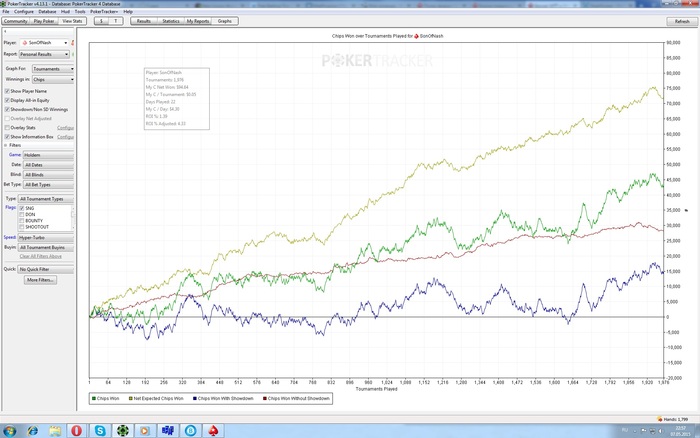The width and height of the screenshot is (700, 438).
Task: Click the media player taskbar icon
Action: [145, 431]
